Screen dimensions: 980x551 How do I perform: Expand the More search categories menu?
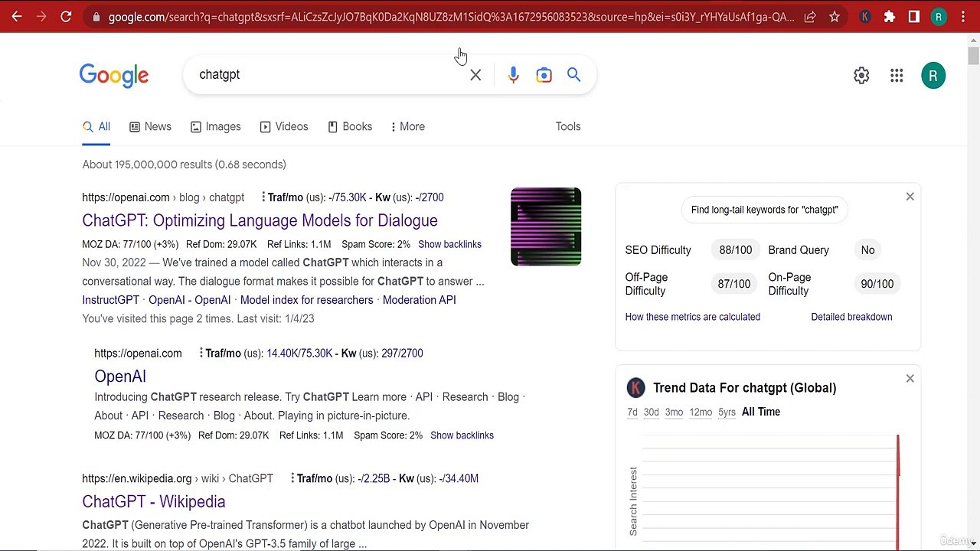408,126
